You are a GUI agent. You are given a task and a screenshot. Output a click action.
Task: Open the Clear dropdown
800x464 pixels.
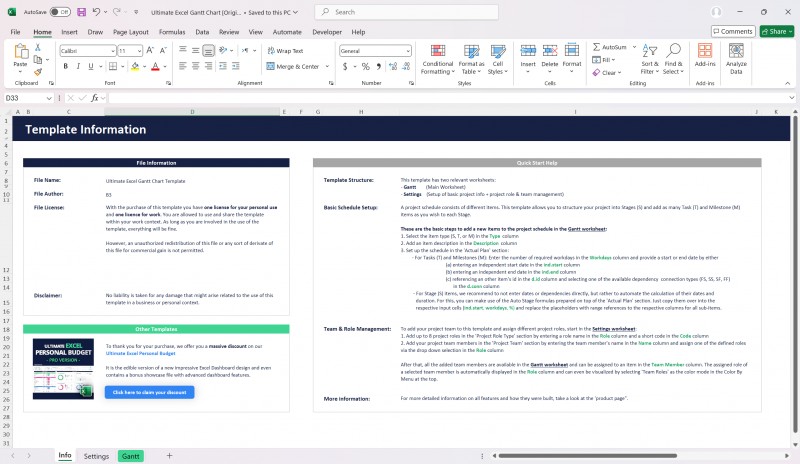coord(607,72)
